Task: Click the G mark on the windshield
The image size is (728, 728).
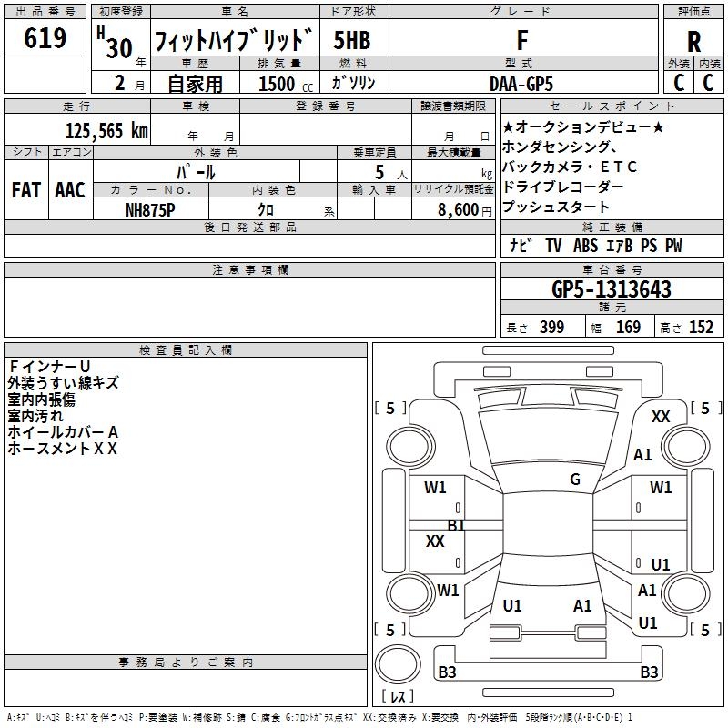Action: (x=575, y=480)
